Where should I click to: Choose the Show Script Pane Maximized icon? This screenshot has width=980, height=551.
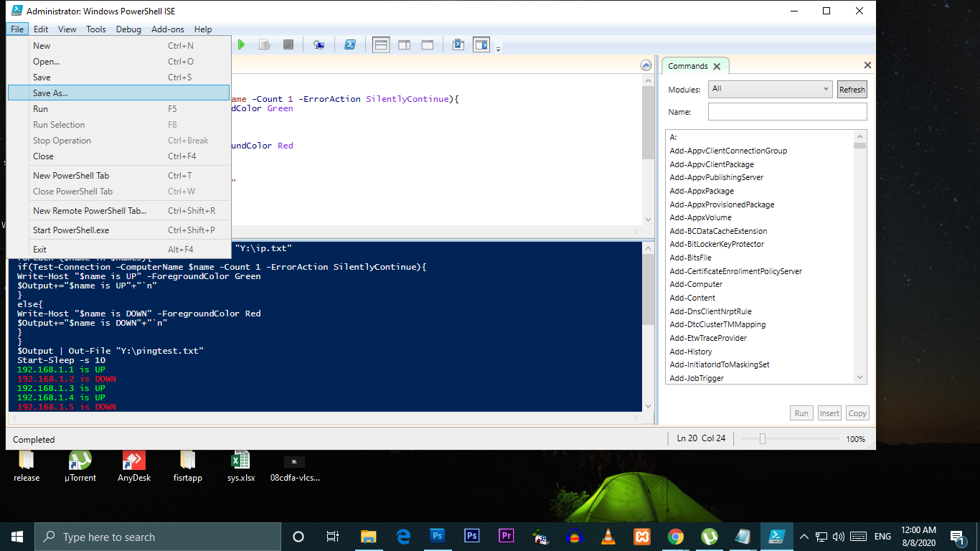coord(427,44)
